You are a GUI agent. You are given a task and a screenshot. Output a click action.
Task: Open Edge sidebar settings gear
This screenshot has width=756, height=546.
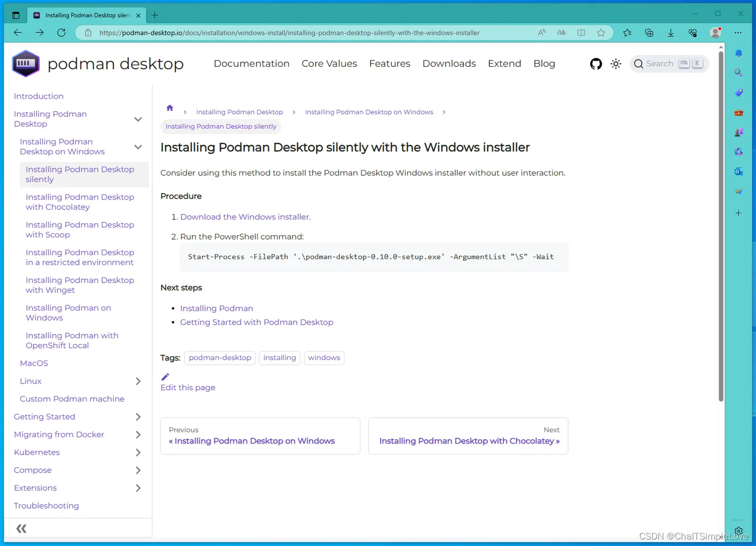[x=739, y=531]
